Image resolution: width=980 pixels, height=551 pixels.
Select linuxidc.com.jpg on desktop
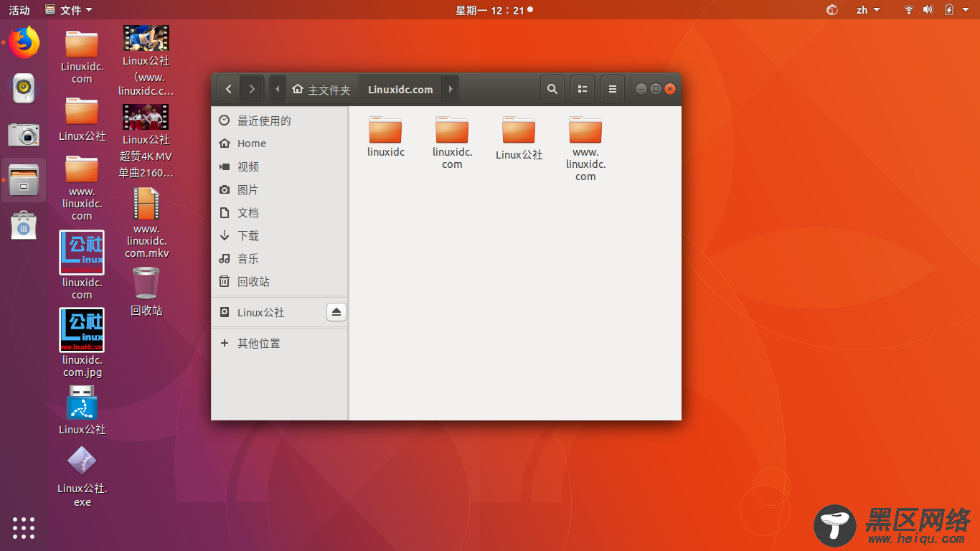tap(82, 344)
